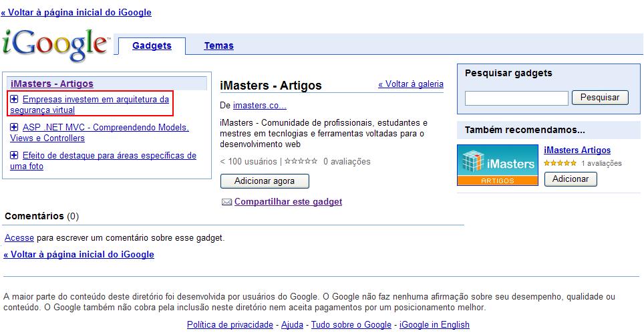Expand the 'ASP .NET MVC' article entry

tap(15, 127)
